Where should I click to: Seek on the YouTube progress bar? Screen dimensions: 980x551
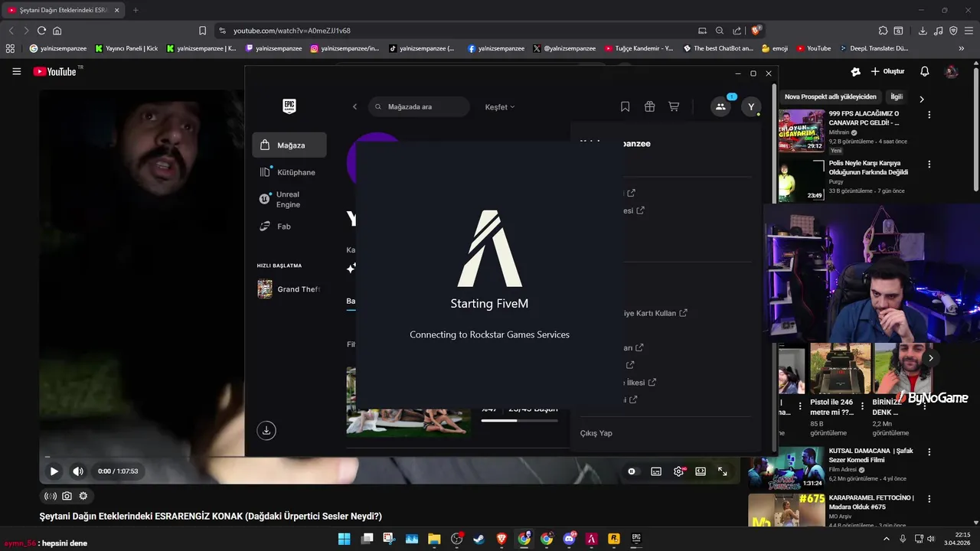click(x=390, y=458)
